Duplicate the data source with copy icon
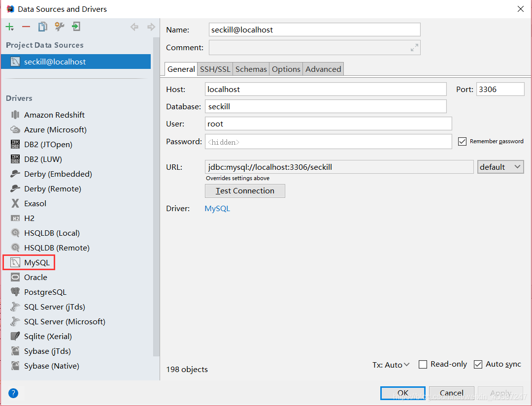Image resolution: width=532 pixels, height=406 pixels. coord(43,27)
